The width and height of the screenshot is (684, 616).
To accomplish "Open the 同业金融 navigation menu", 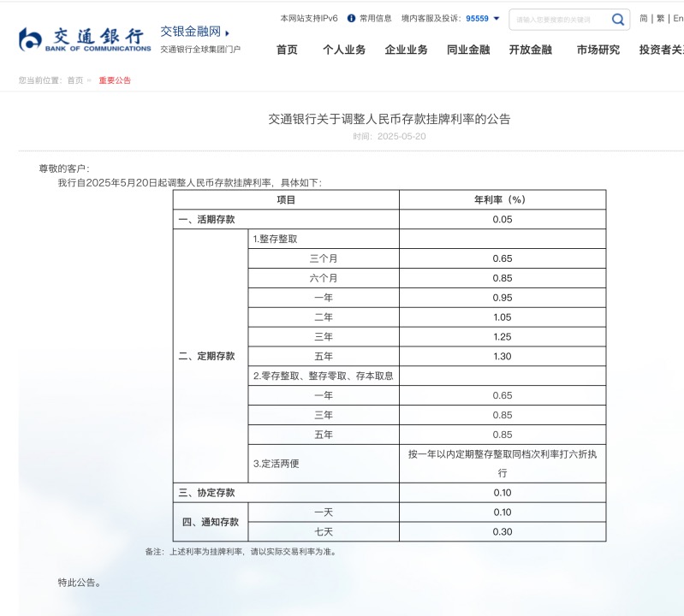I will (x=468, y=50).
